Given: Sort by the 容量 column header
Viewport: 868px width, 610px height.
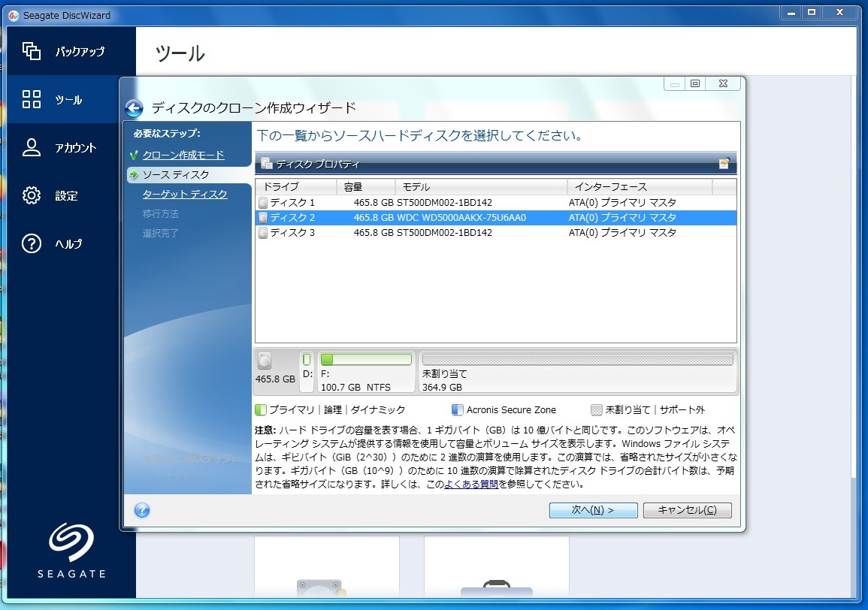Looking at the screenshot, I should pos(366,186).
